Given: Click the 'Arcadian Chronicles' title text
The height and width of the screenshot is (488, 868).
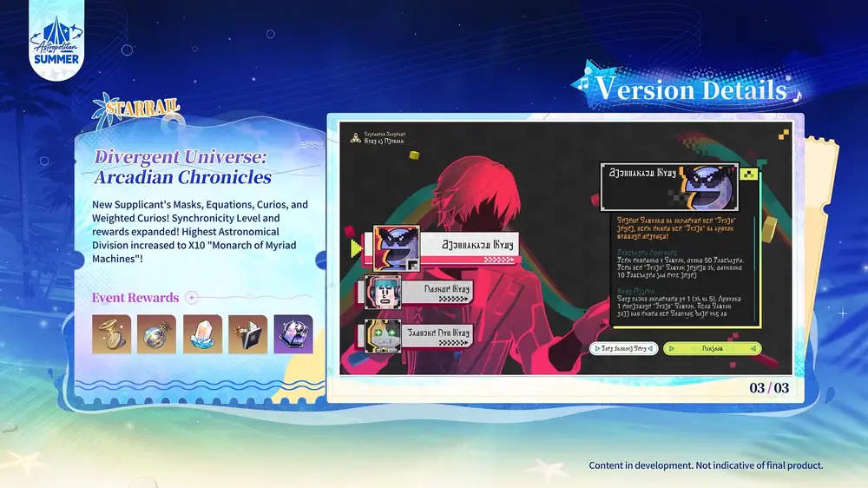Looking at the screenshot, I should (182, 177).
